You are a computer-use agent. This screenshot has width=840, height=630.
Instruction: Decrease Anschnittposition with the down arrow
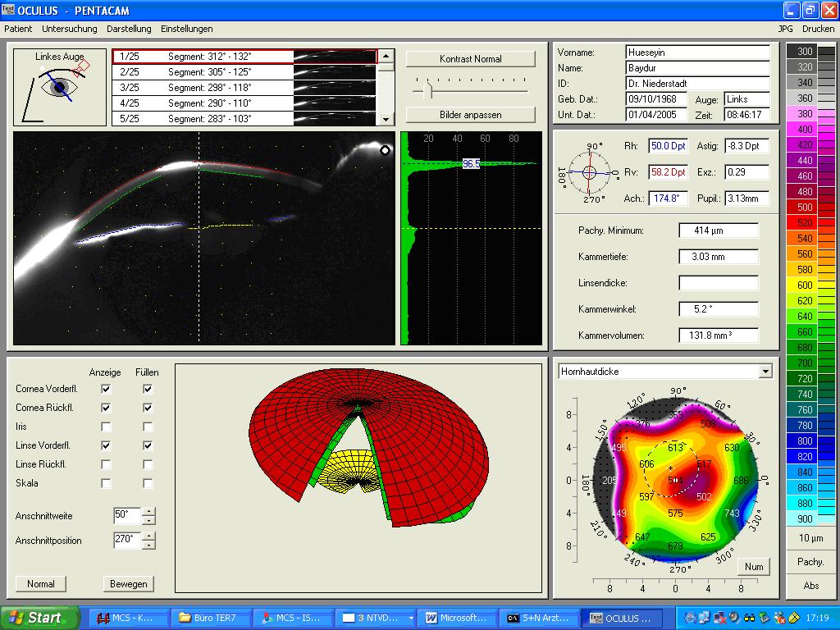(x=148, y=545)
